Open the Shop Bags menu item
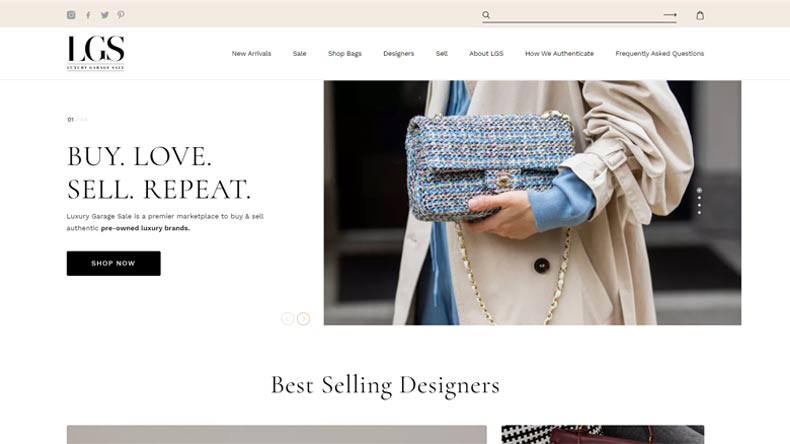The height and width of the screenshot is (444, 790). click(x=345, y=53)
